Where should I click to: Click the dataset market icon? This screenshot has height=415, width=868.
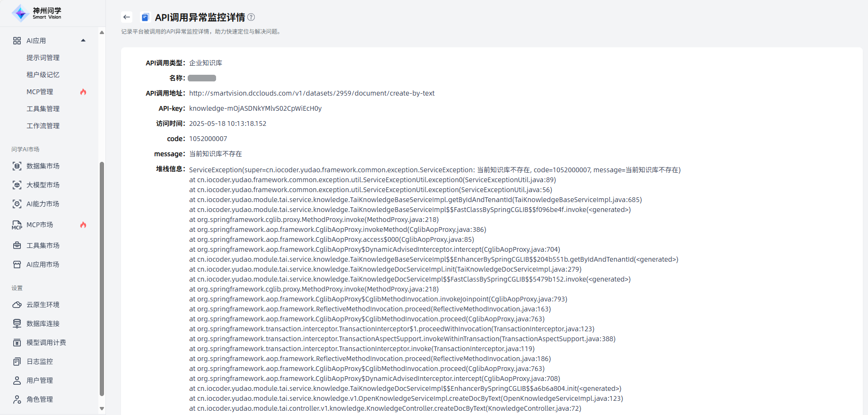click(x=17, y=166)
